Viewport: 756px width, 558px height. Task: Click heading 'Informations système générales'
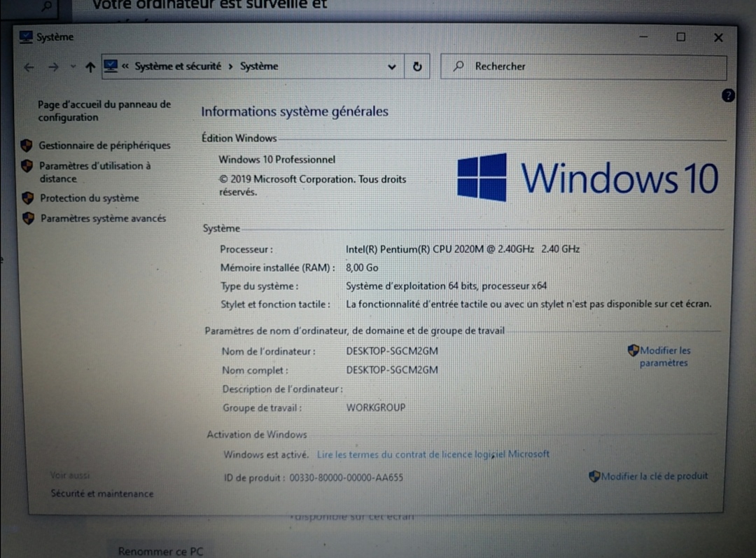[x=295, y=111]
